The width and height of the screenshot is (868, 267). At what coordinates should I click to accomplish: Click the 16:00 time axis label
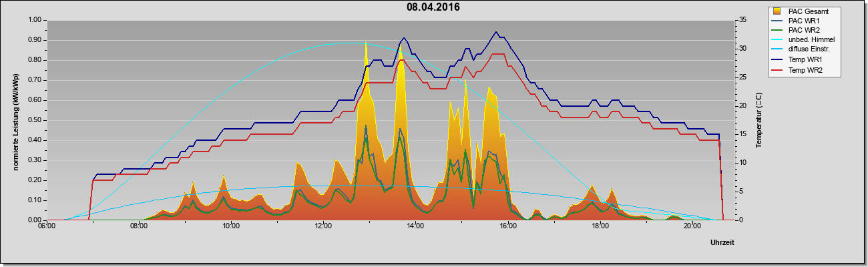click(x=507, y=226)
